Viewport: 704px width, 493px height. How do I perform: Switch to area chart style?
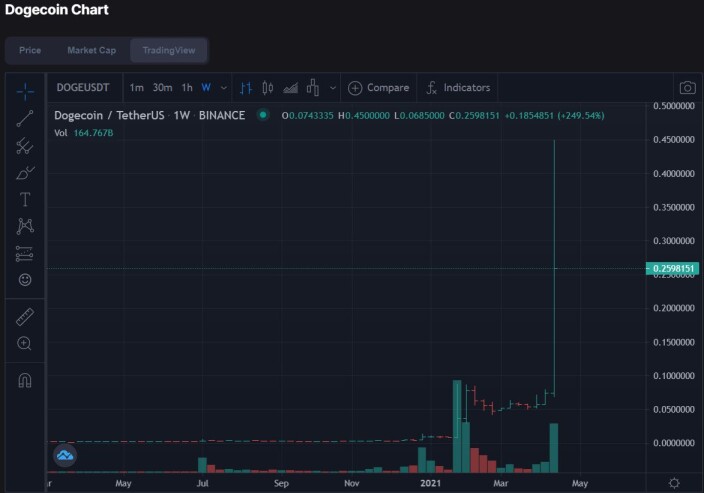coord(290,88)
